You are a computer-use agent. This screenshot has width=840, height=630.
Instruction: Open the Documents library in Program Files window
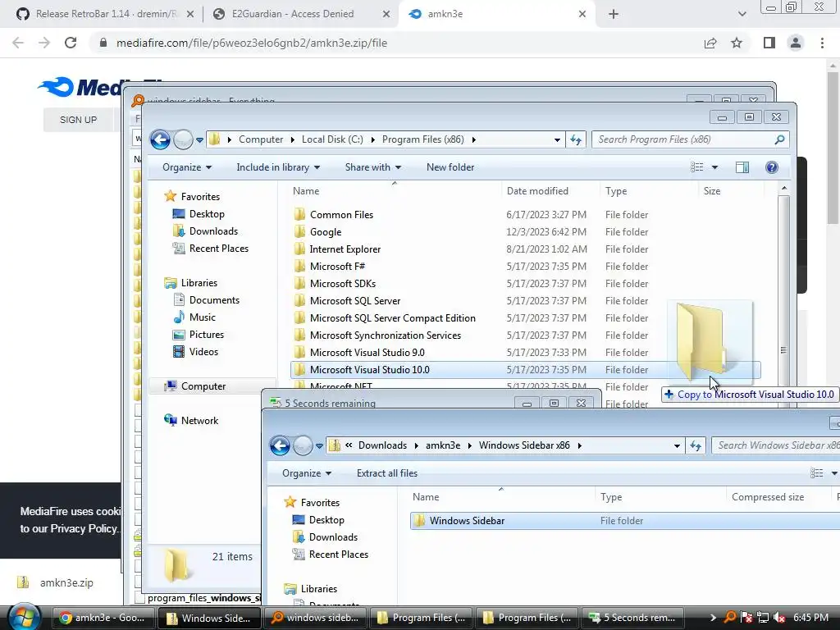click(214, 300)
